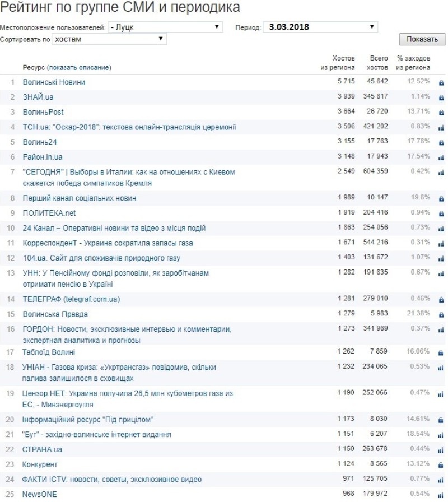Click the lock icon for Волинь24
The width and height of the screenshot is (448, 502).
coord(441,143)
